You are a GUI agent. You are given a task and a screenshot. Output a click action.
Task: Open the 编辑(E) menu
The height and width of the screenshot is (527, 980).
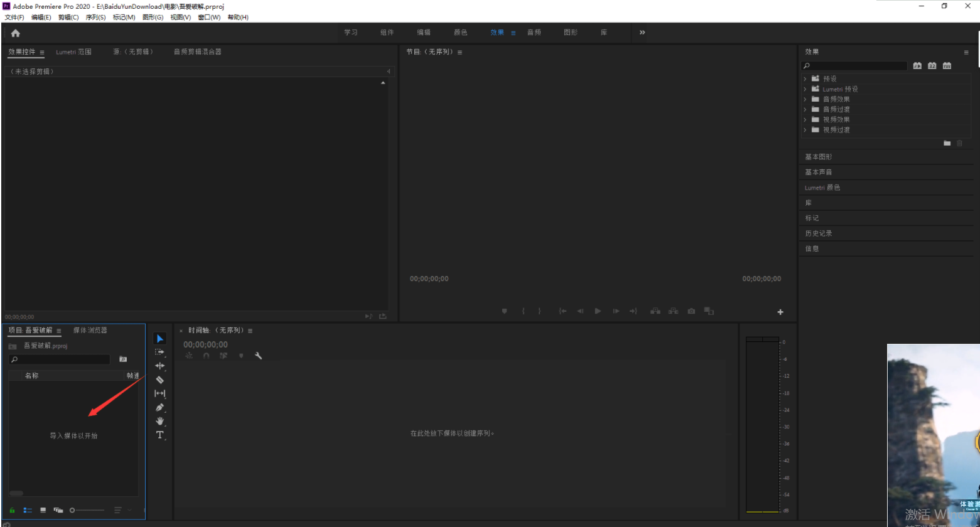[41, 18]
